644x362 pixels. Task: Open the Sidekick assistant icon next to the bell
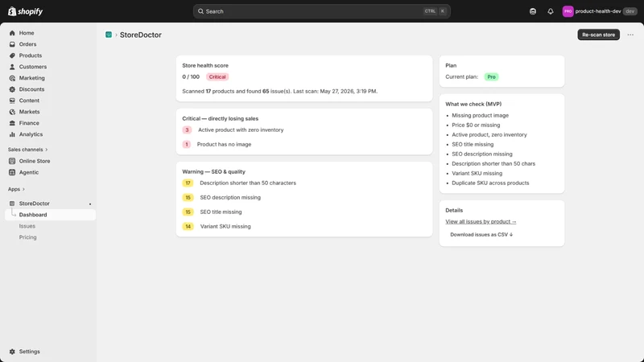pyautogui.click(x=533, y=11)
